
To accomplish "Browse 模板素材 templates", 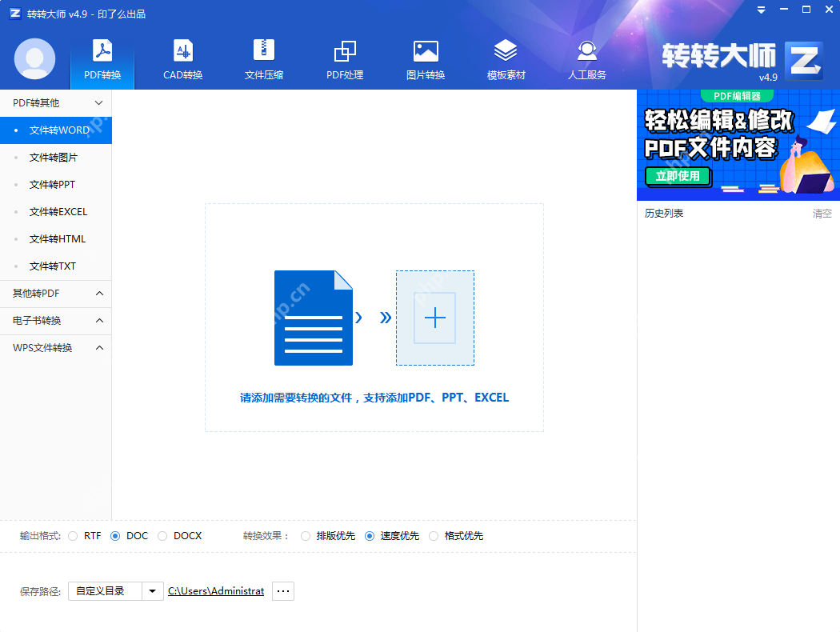I will (506, 58).
